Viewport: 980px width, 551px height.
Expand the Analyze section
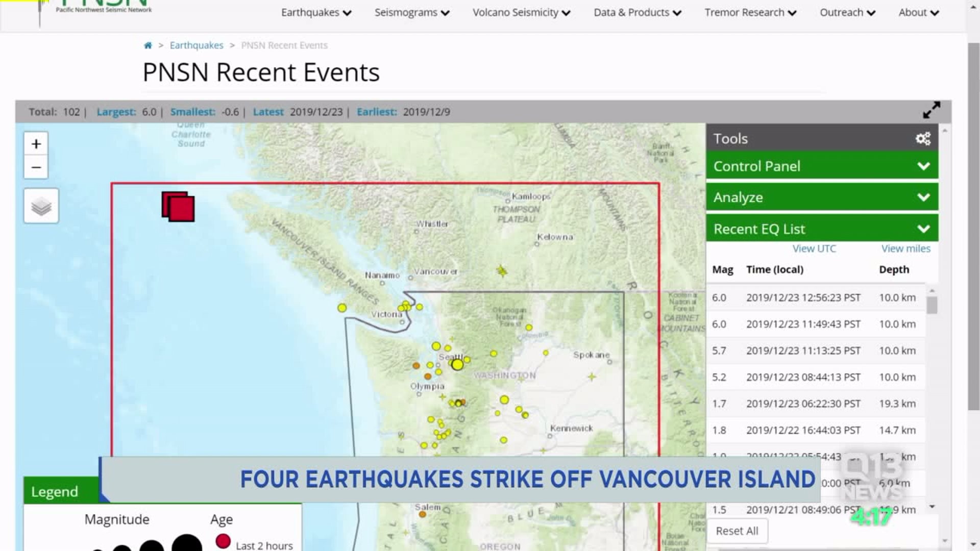pyautogui.click(x=822, y=197)
